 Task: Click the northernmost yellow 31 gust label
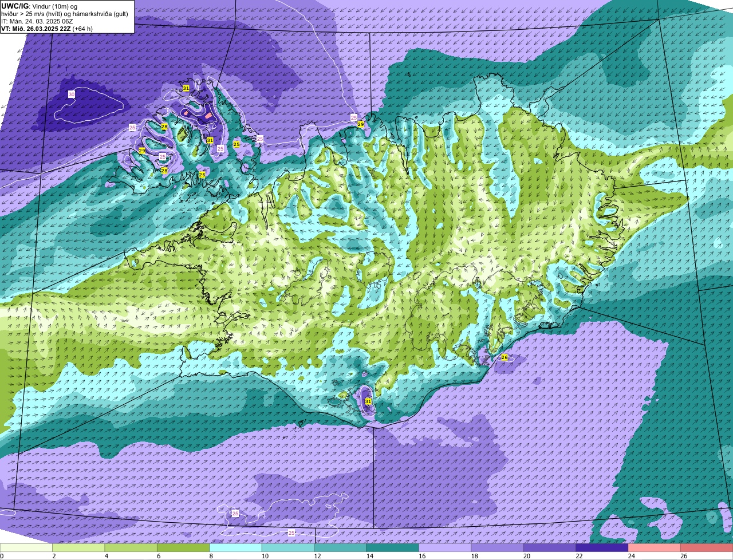pyautogui.click(x=186, y=88)
